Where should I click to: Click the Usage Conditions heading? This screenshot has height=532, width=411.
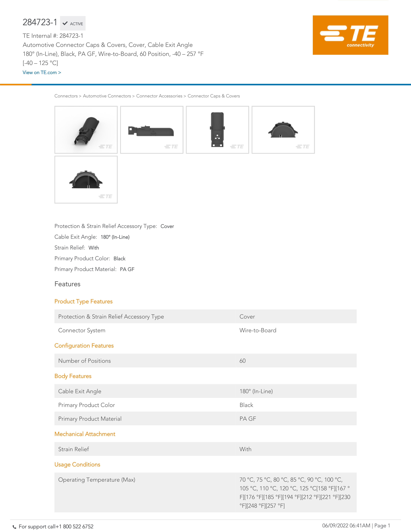(77, 464)
